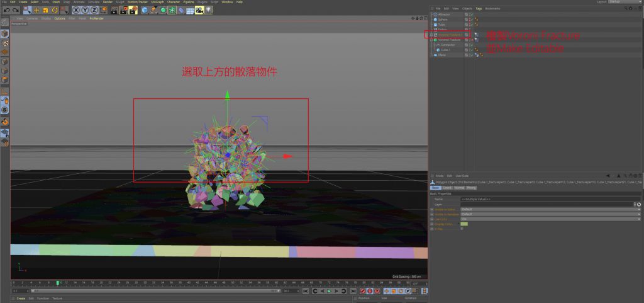Open the Tags menu in Object Manager

tap(479, 8)
